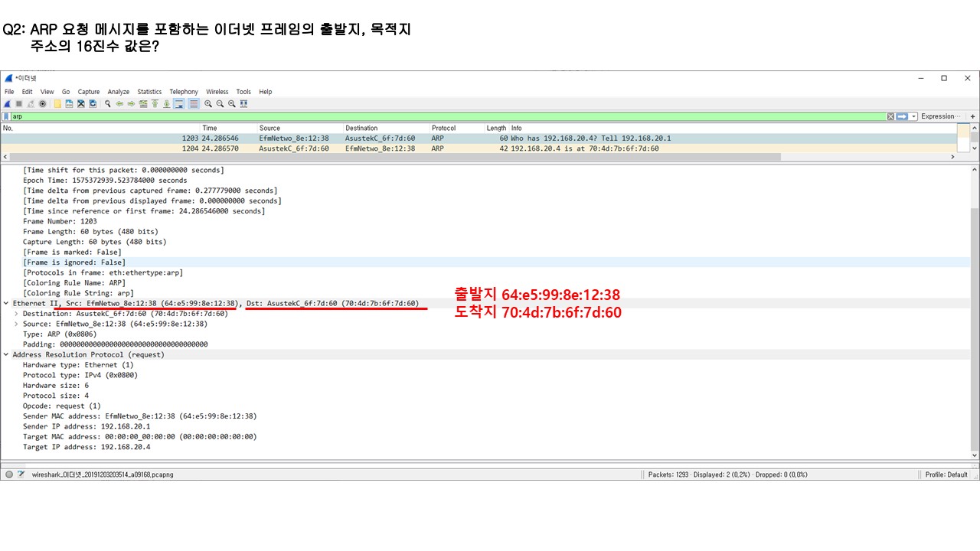This screenshot has width=980, height=551.
Task: Apply the display filter arrow
Action: pos(902,116)
